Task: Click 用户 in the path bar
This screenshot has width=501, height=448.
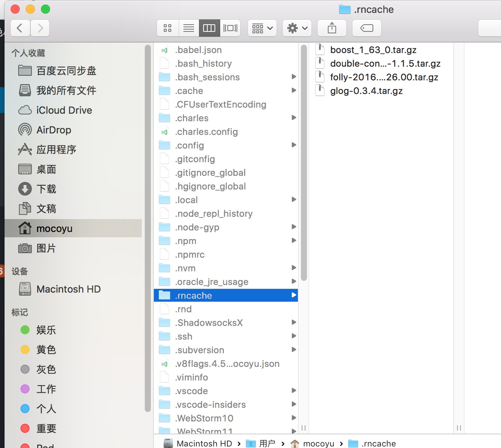Action: pyautogui.click(x=267, y=443)
